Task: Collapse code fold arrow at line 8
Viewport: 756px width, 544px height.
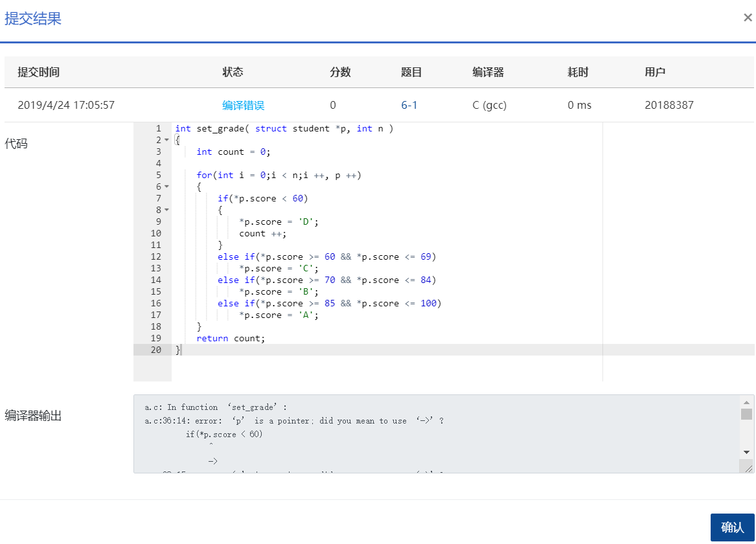Action: coord(167,210)
